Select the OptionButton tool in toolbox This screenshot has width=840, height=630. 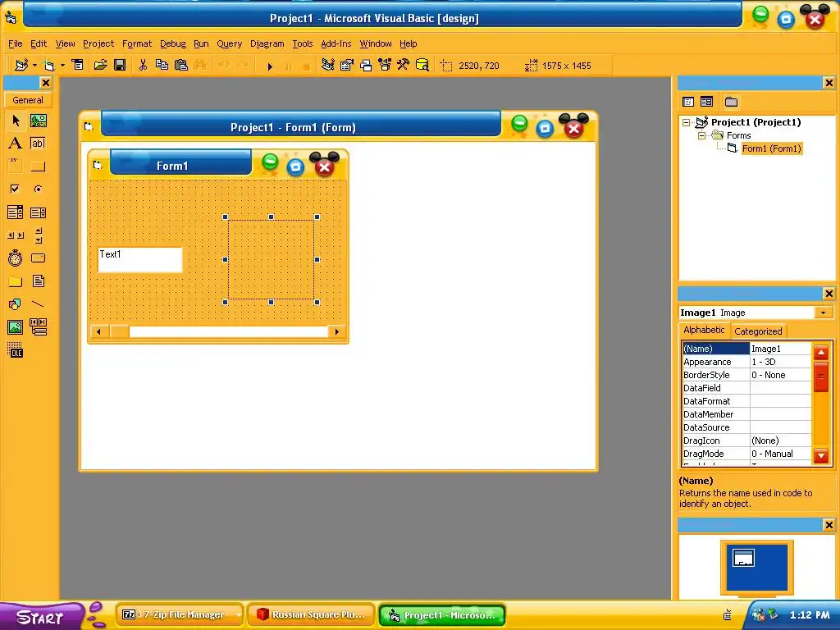point(38,189)
